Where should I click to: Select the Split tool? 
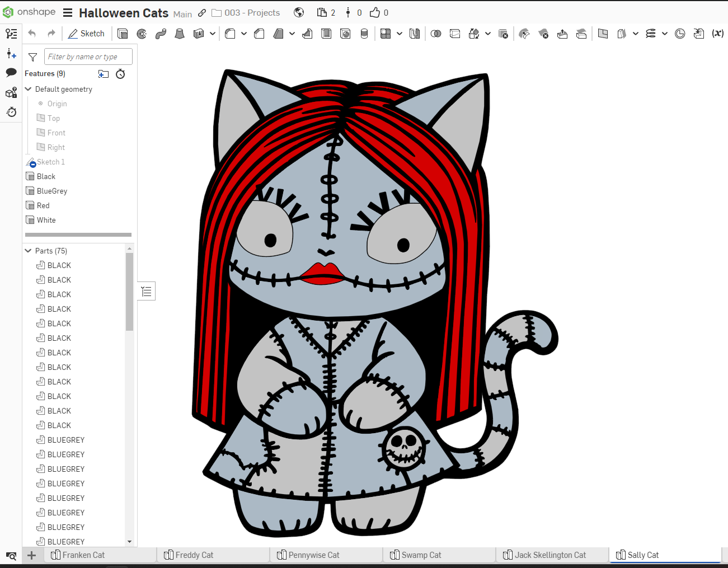(455, 34)
